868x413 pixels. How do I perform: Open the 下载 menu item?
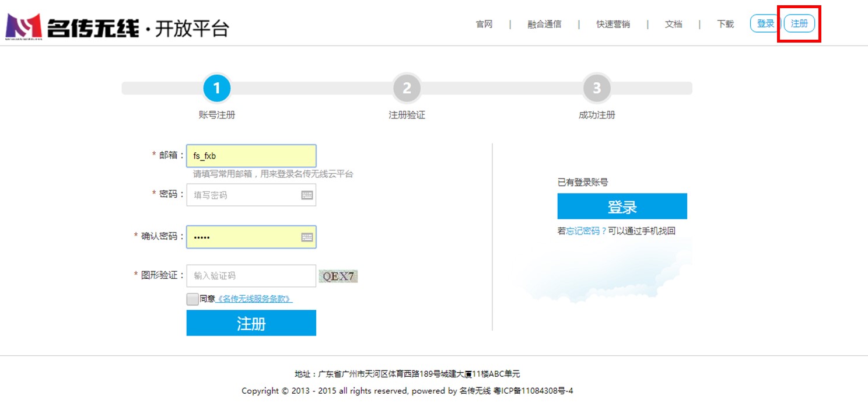pos(725,24)
